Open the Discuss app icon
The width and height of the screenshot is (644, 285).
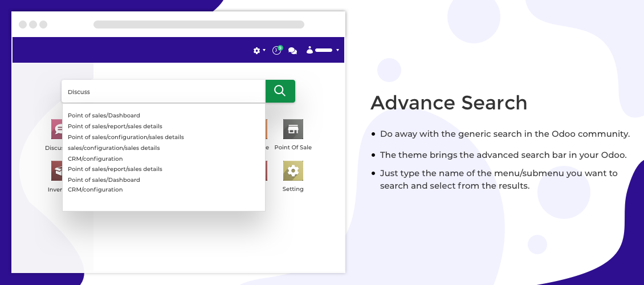pyautogui.click(x=56, y=129)
